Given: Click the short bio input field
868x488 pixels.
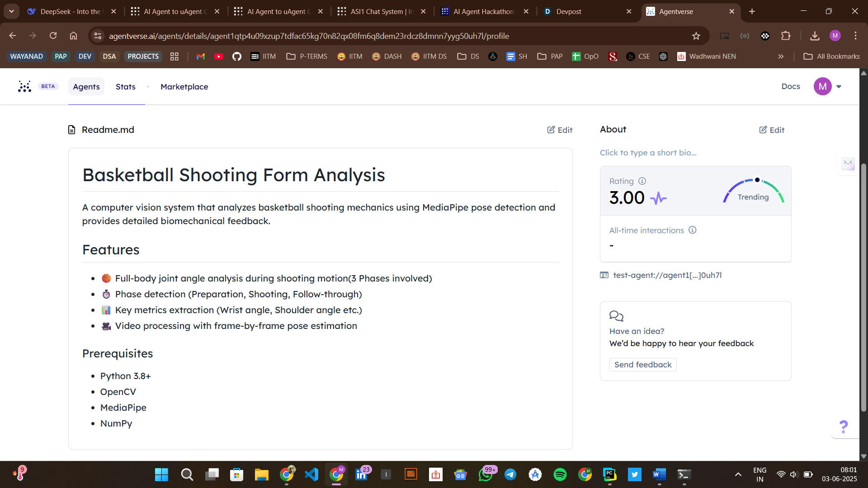Looking at the screenshot, I should [x=648, y=153].
